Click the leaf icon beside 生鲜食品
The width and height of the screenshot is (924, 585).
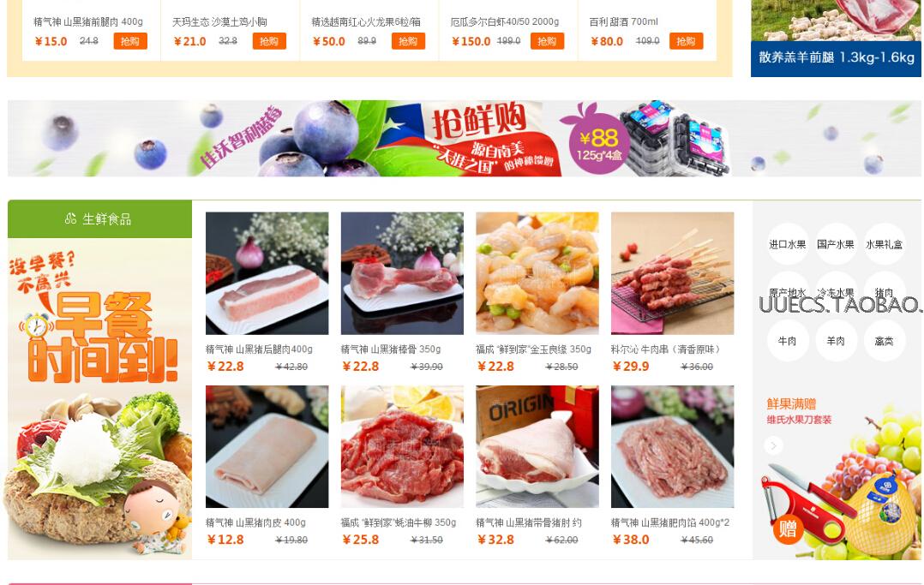(x=70, y=218)
